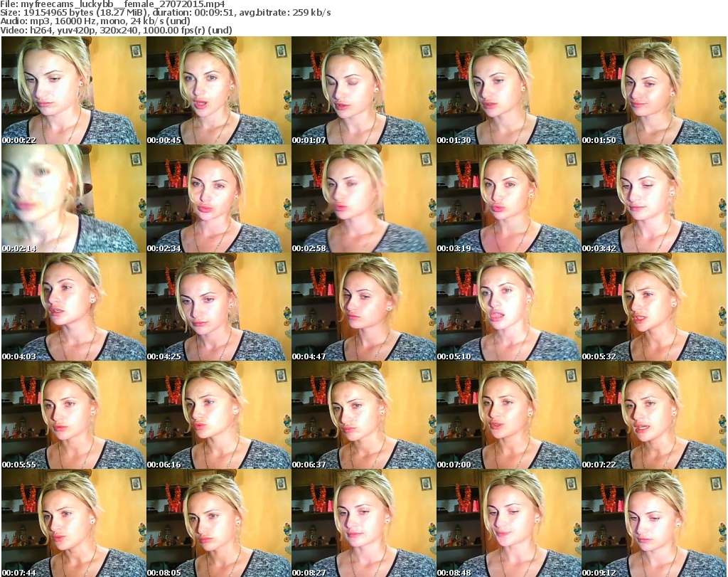The height and width of the screenshot is (577, 728).
Task: Click the Audio line reading mp3, 16000 Hz
Action: click(95, 21)
